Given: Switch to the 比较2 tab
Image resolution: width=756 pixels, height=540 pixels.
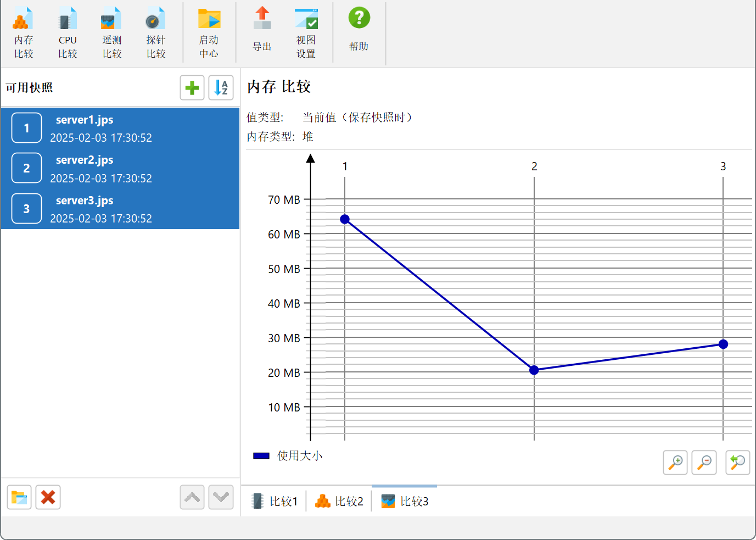Looking at the screenshot, I should click(339, 501).
